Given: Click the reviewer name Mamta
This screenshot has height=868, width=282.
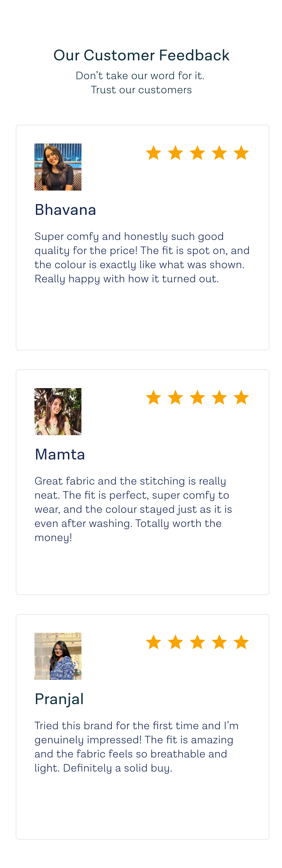Looking at the screenshot, I should 60,454.
